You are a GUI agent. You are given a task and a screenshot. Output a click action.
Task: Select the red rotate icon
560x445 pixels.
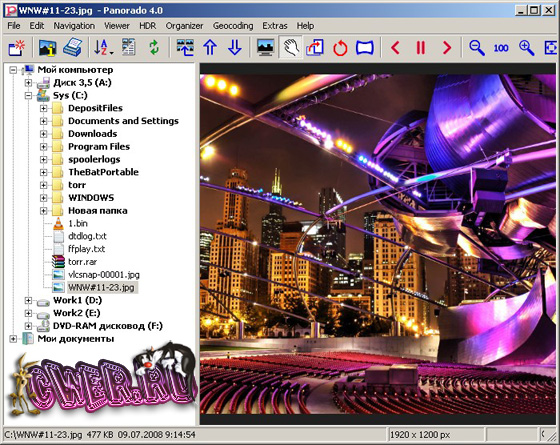340,48
